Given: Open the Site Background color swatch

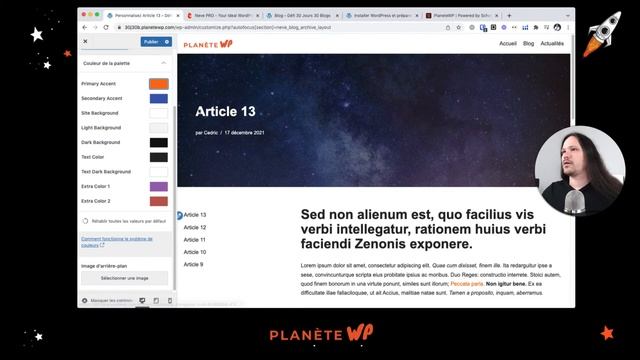Looking at the screenshot, I should (x=158, y=113).
